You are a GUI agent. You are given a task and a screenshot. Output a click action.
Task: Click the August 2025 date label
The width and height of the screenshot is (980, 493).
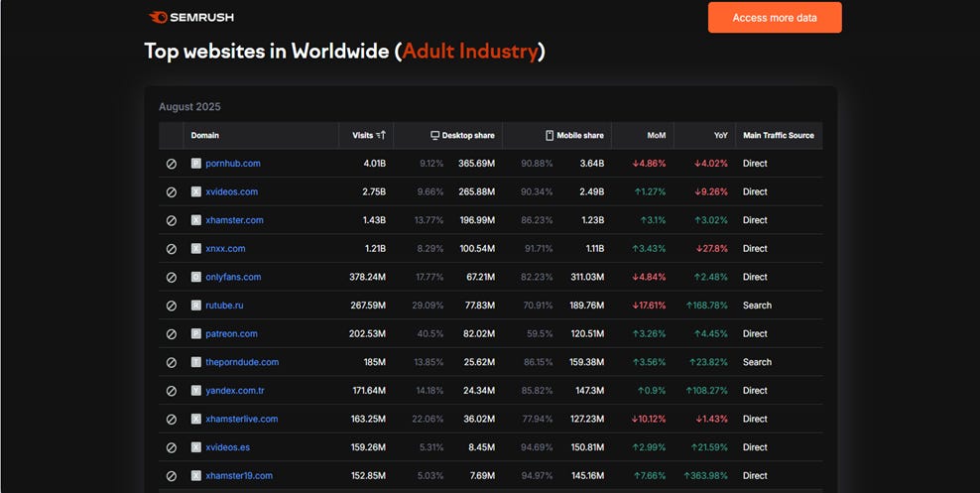coord(189,107)
